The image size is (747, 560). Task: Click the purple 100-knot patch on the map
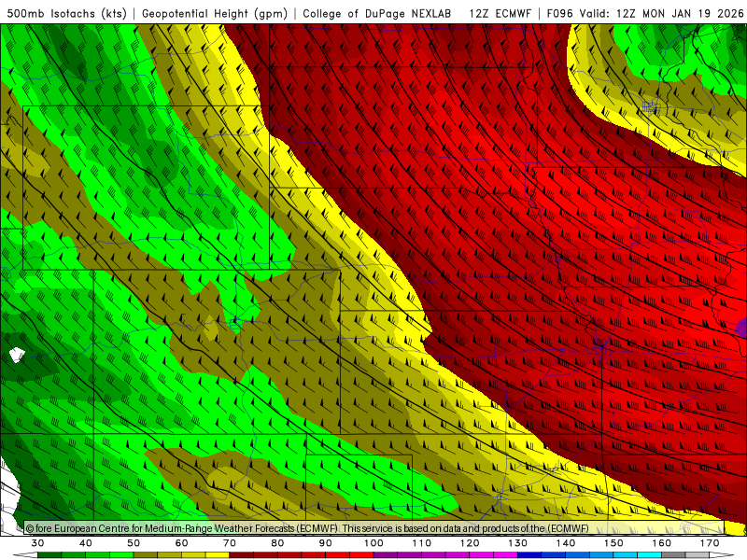click(742, 328)
